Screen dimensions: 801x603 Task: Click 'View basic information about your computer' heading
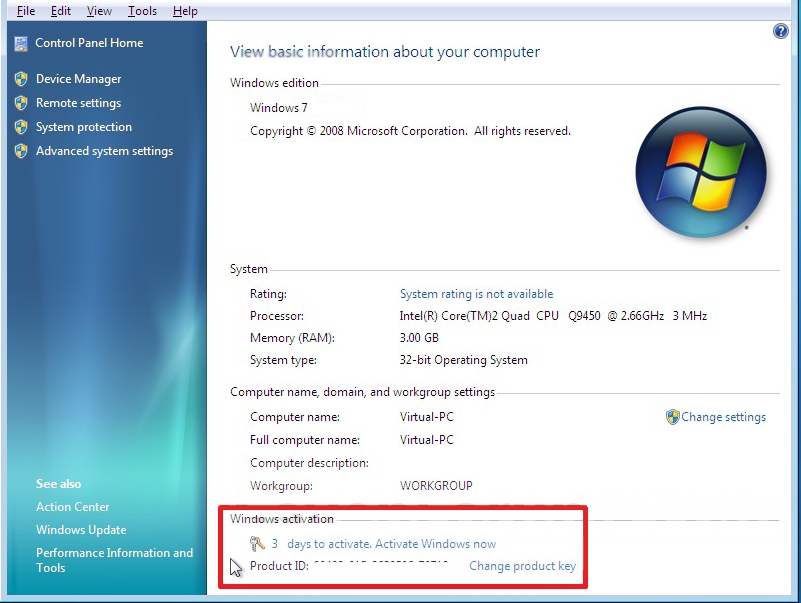pos(385,52)
